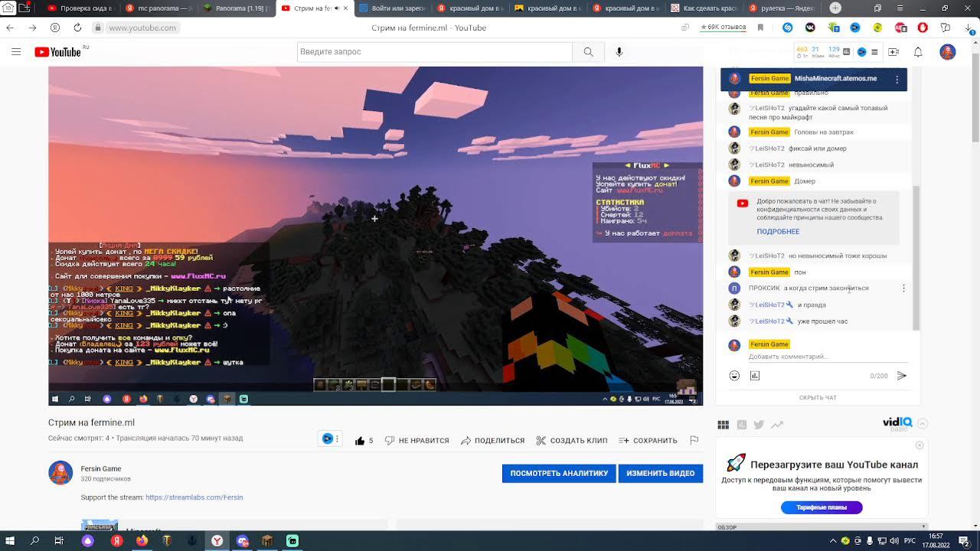Open the Windows Start menu

click(11, 541)
